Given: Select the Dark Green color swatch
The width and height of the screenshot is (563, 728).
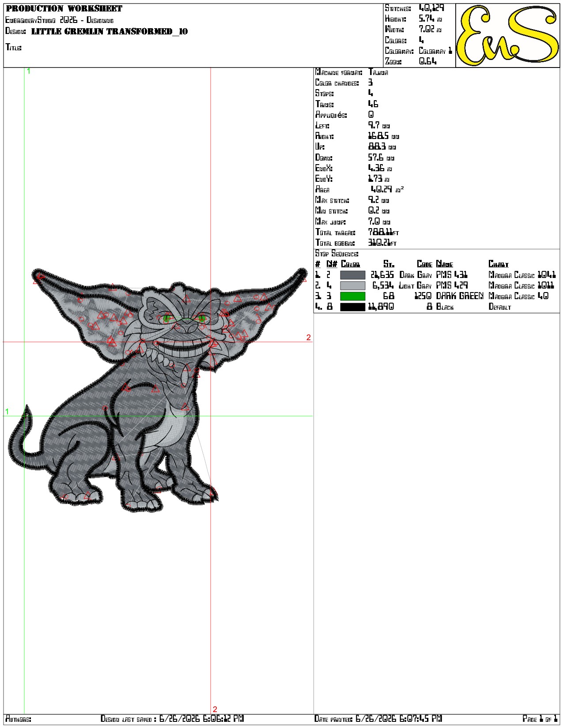Looking at the screenshot, I should click(x=352, y=296).
